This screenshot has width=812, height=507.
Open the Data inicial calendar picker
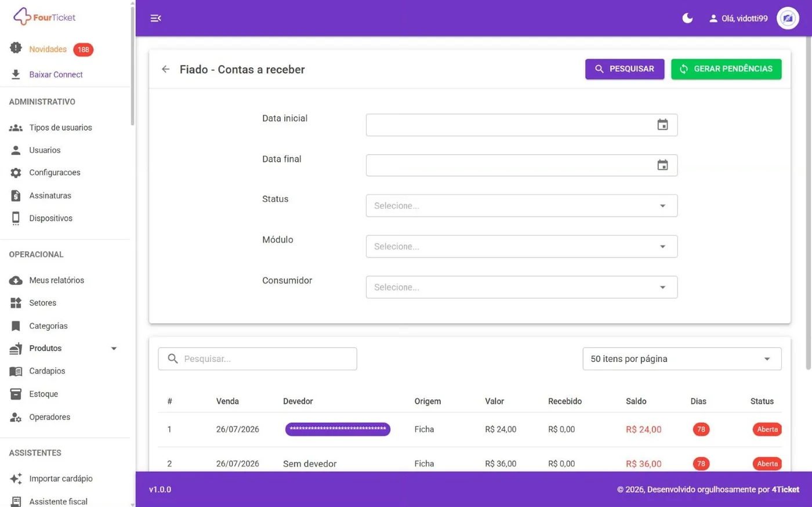[x=662, y=125]
